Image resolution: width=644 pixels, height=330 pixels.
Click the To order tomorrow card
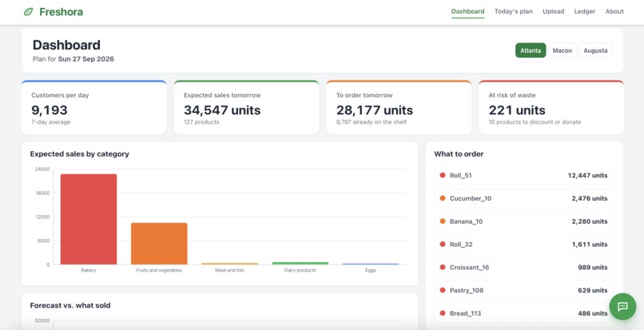399,107
